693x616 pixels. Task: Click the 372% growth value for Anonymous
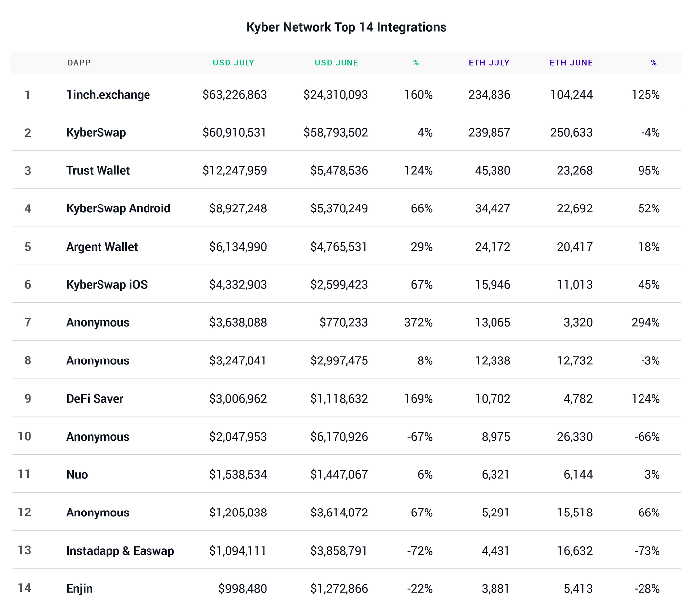pyautogui.click(x=418, y=323)
